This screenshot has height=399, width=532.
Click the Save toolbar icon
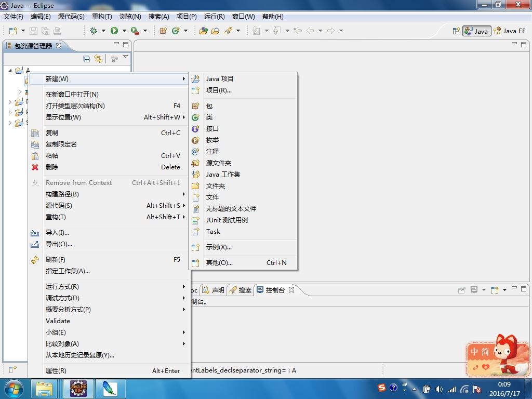(33, 31)
